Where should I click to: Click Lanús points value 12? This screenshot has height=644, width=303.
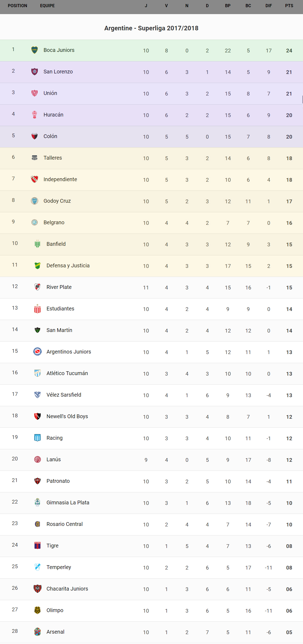tap(289, 460)
